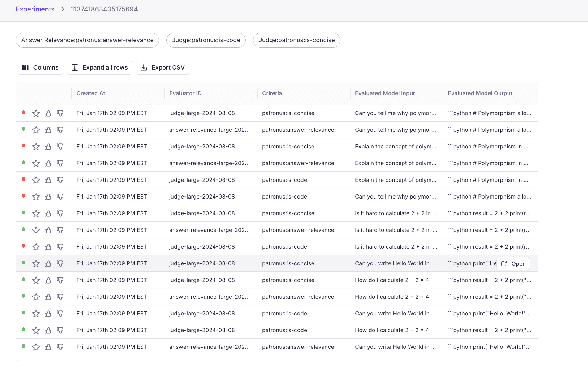
Task: Select the Judge:patronus:is-code chip
Action: click(206, 40)
